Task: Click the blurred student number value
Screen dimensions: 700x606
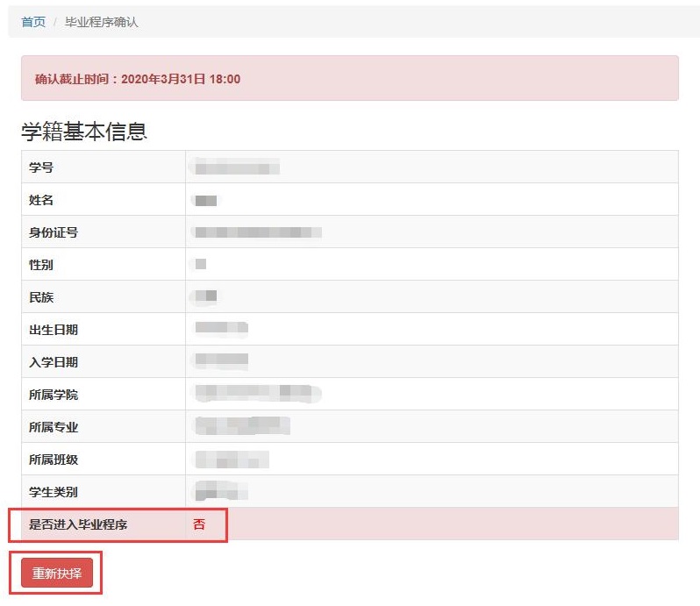Action: tap(237, 168)
